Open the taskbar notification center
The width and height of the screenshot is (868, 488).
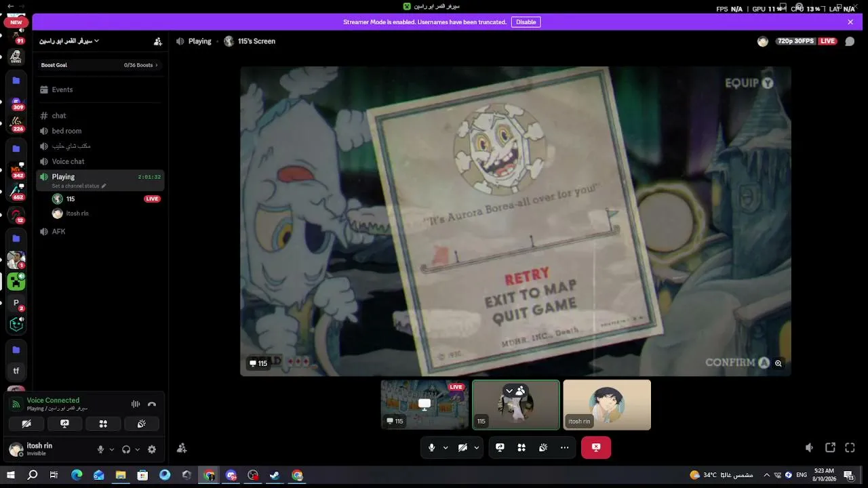(x=848, y=475)
